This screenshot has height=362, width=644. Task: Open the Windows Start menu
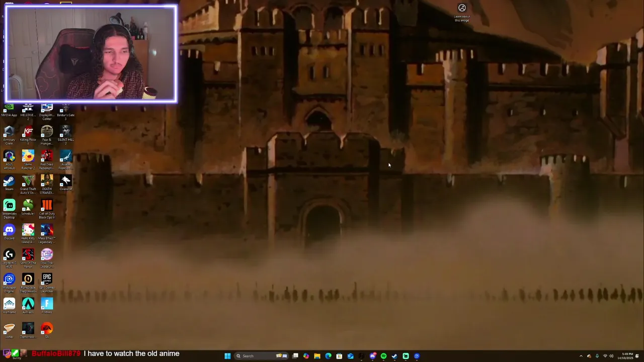(227, 356)
